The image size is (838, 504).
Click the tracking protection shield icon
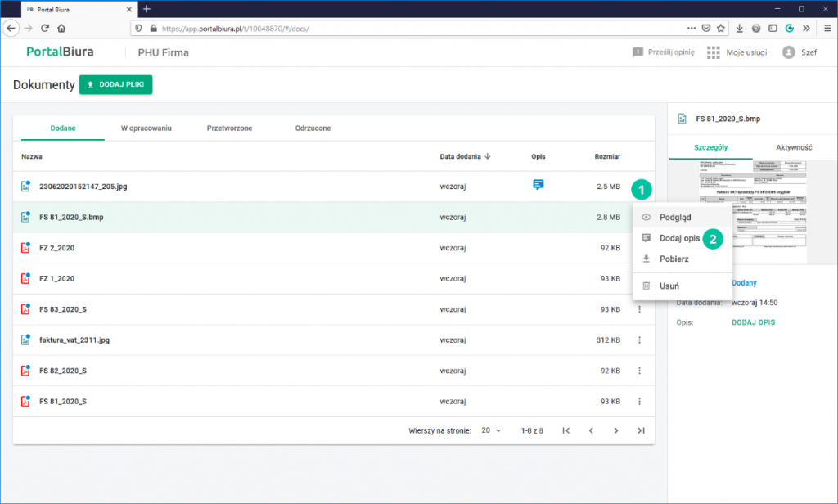pos(138,29)
